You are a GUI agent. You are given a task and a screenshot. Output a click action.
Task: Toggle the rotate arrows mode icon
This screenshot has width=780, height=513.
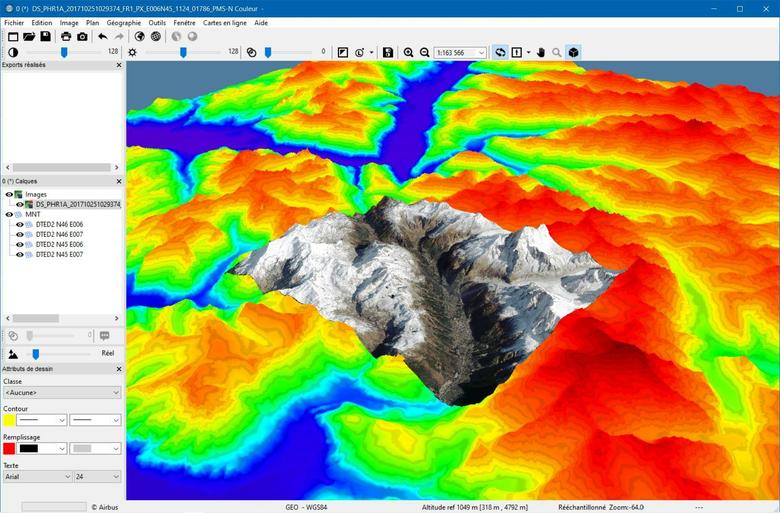500,52
